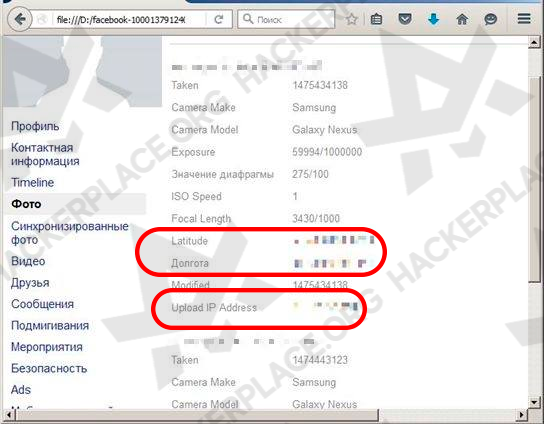
Task: Click the first Galaxy Nexus model value
Action: (325, 130)
